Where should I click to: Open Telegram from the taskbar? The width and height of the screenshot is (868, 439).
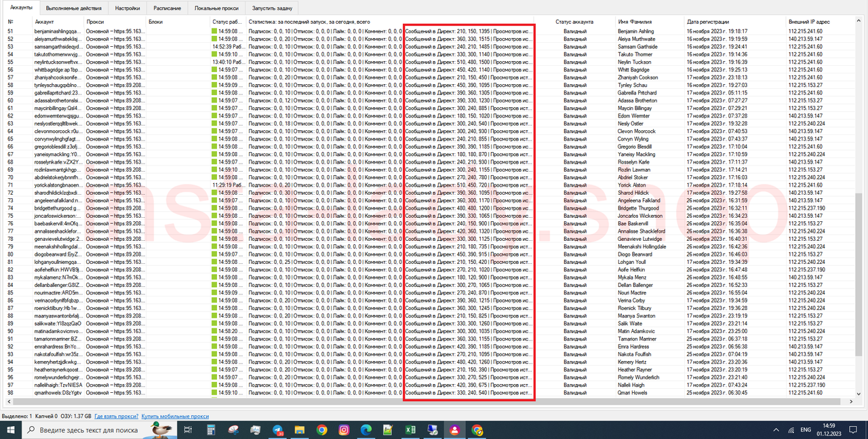click(278, 430)
